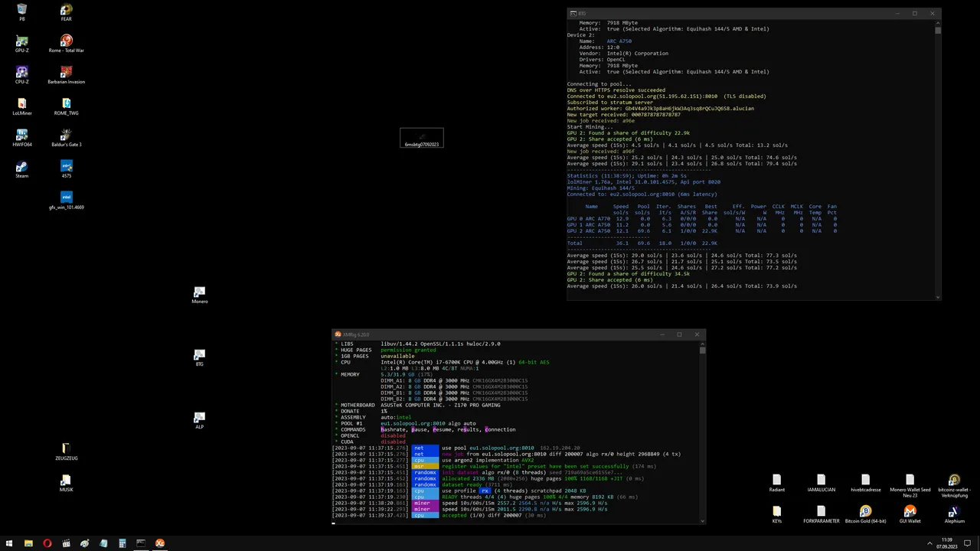This screenshot has height=551, width=980.
Task: Click the XMRig scroll down arrow
Action: (702, 520)
